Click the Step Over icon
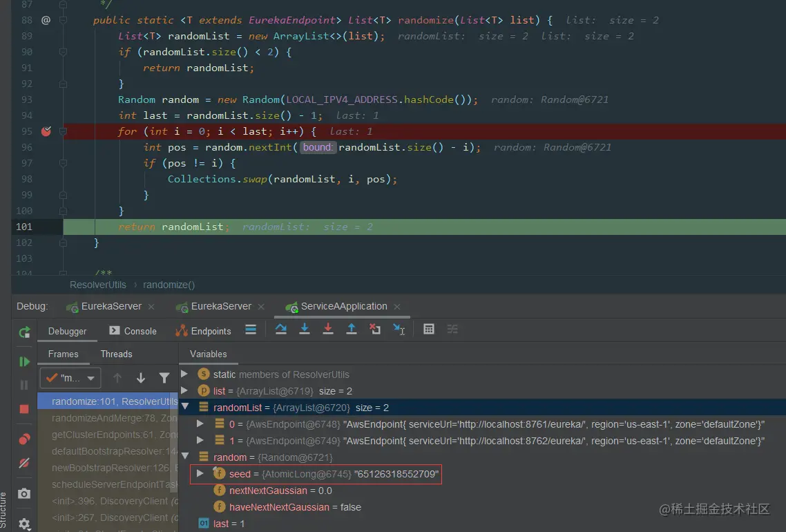Image resolution: width=786 pixels, height=532 pixels. click(x=280, y=330)
